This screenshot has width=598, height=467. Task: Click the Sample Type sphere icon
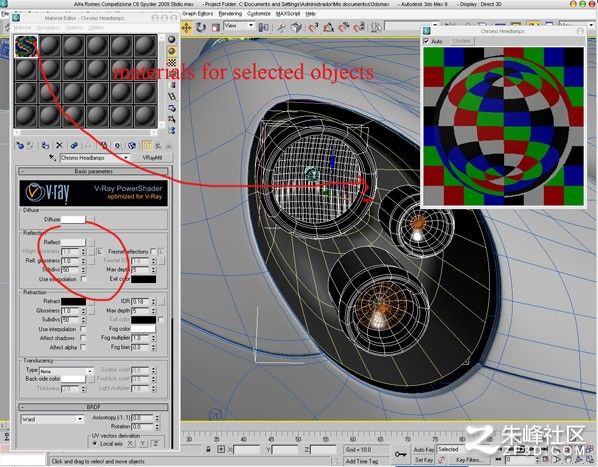(x=172, y=39)
